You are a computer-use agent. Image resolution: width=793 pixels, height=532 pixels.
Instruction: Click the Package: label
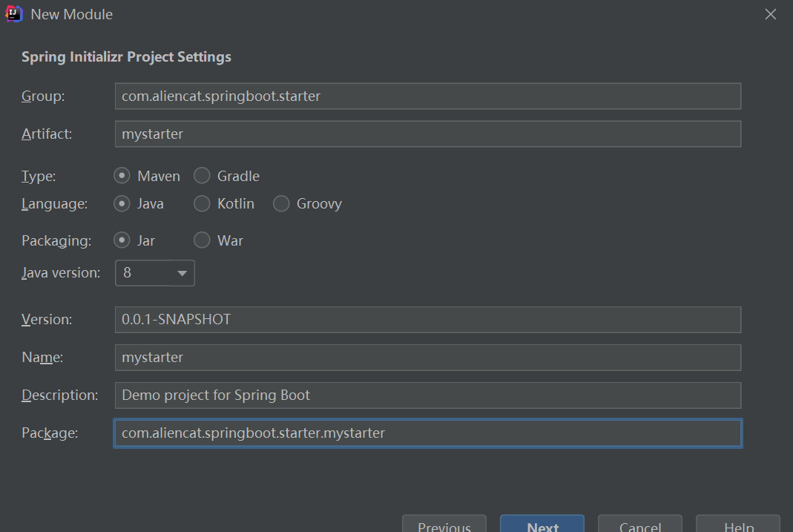50,433
